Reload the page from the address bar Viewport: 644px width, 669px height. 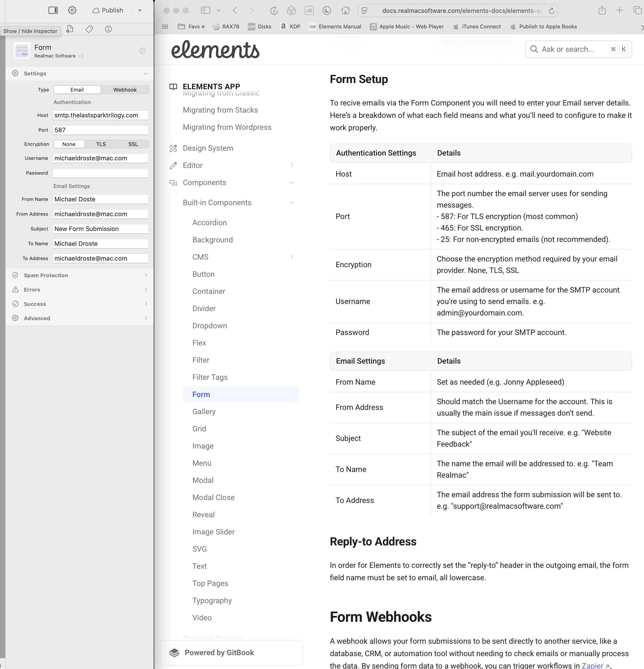pos(551,10)
